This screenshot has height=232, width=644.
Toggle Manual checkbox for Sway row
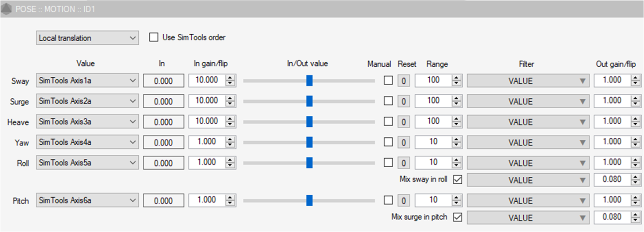click(388, 81)
